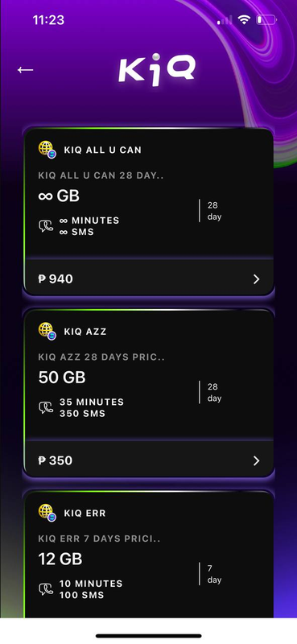Choose the ₱ 940 price bar
297x644 pixels.
[x=149, y=278]
